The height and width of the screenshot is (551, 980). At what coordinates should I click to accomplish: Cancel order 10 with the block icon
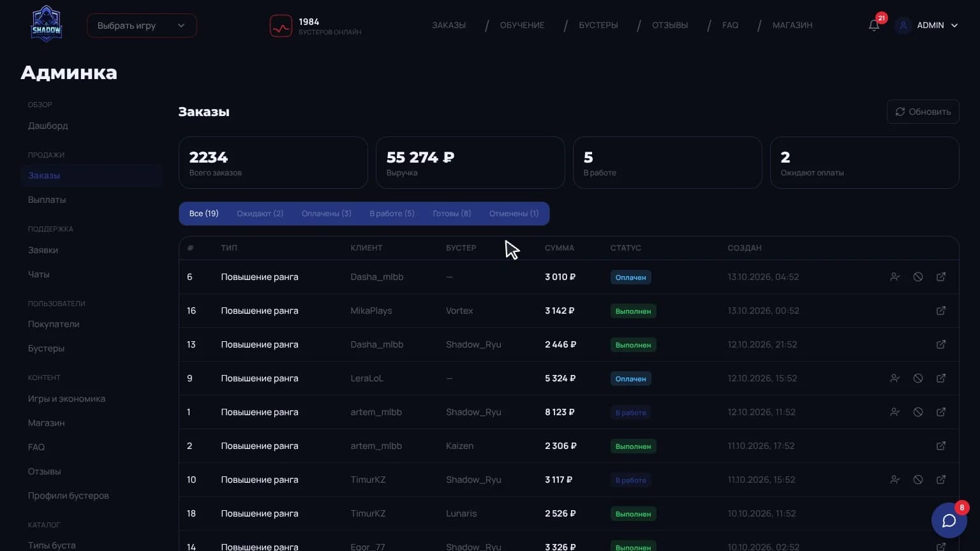(918, 480)
